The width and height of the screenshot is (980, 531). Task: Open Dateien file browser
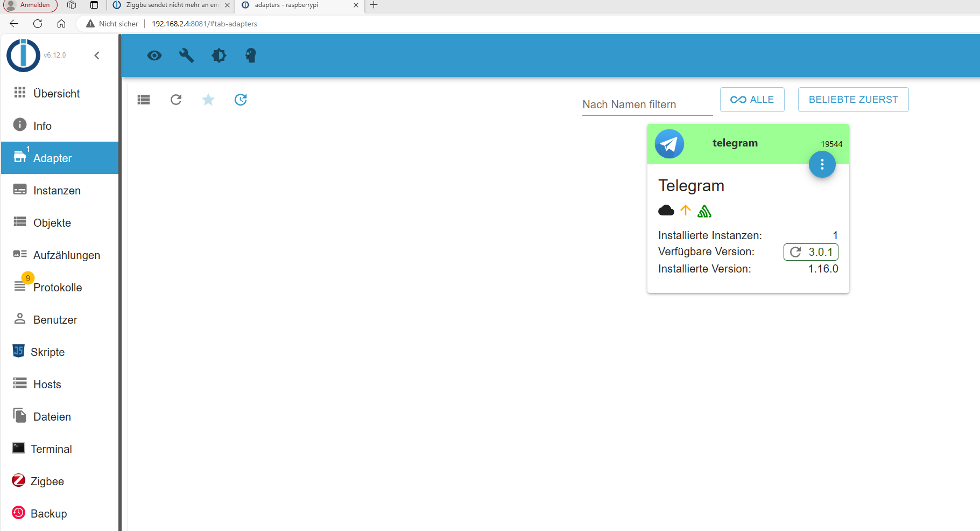pos(60,416)
